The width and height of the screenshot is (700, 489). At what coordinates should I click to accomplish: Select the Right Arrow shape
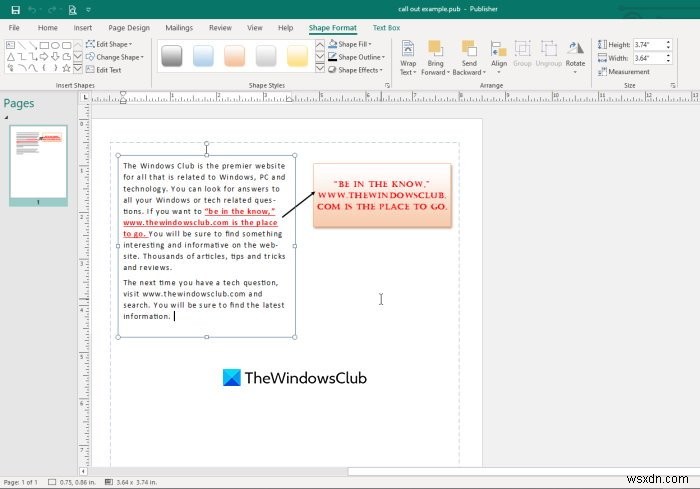pyautogui.click(x=44, y=57)
